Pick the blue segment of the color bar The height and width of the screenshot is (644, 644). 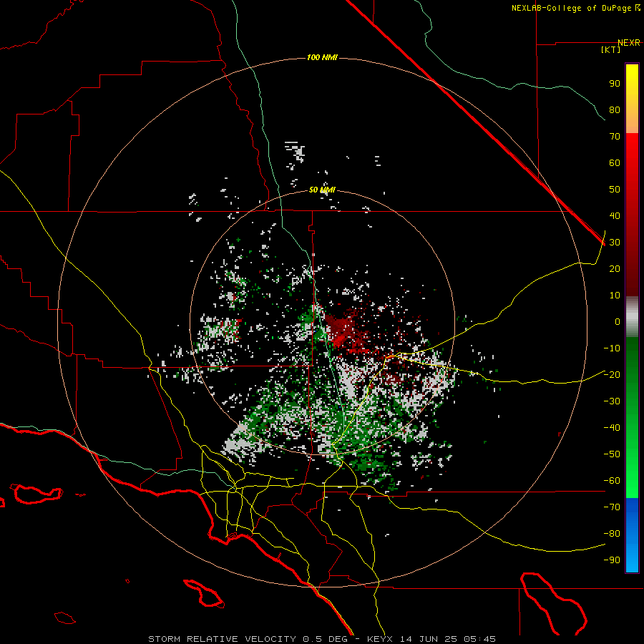coord(632,535)
